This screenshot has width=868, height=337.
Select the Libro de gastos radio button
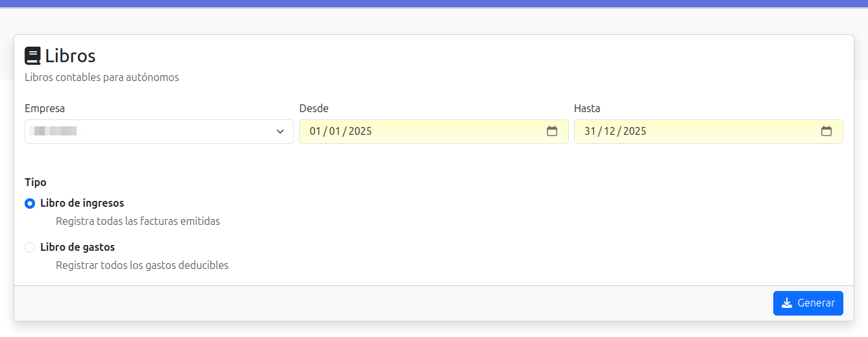tap(30, 248)
